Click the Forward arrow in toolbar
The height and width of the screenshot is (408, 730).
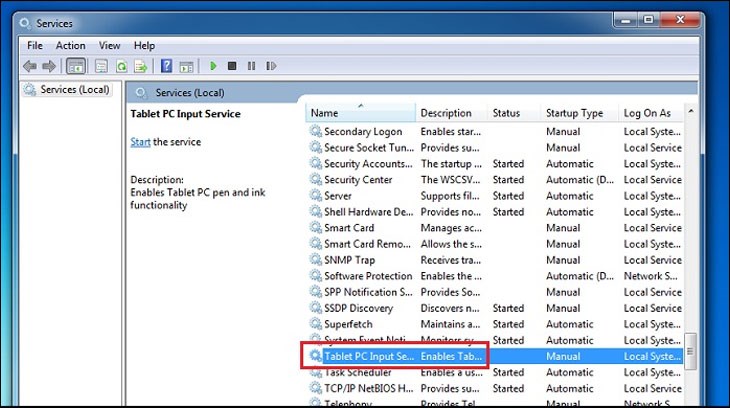(x=48, y=66)
